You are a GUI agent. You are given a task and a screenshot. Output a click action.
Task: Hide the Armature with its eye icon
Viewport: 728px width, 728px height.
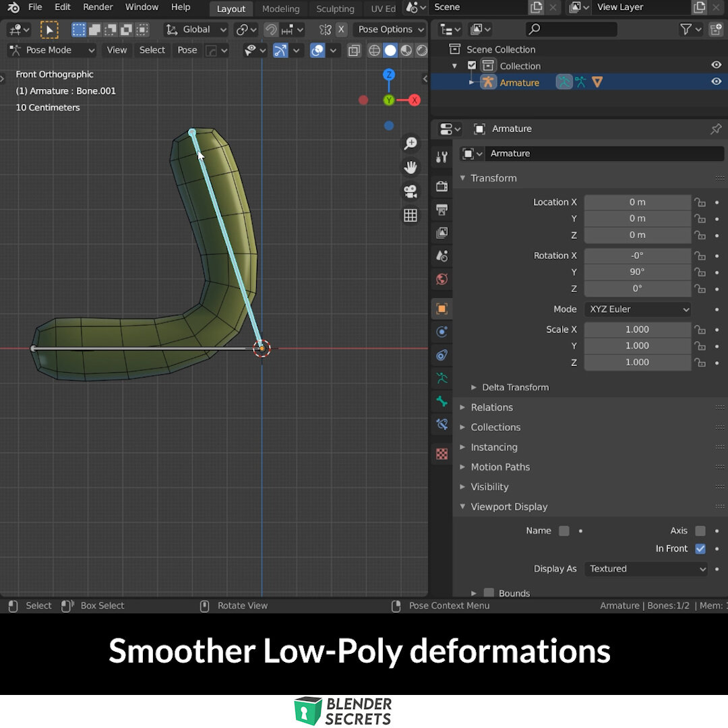click(x=717, y=82)
